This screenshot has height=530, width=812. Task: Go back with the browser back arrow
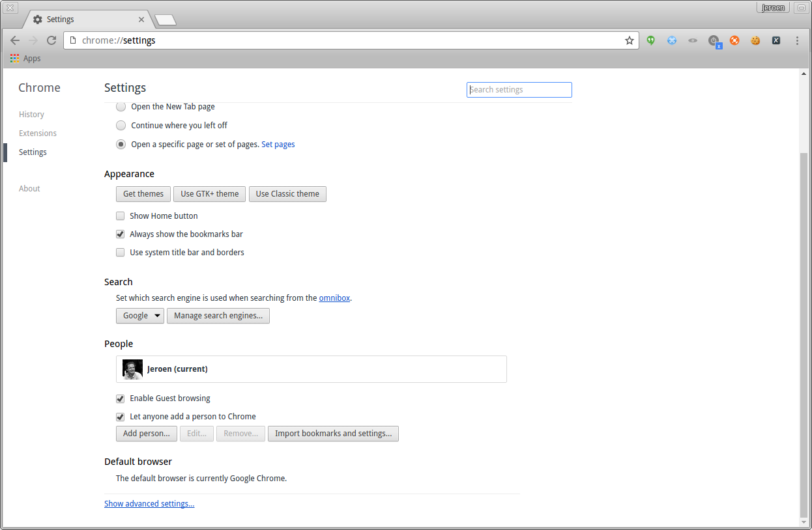click(x=15, y=40)
